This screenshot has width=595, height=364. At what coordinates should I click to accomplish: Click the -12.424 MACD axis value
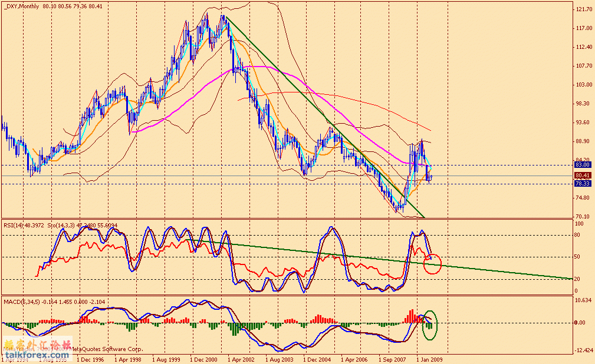click(583, 350)
